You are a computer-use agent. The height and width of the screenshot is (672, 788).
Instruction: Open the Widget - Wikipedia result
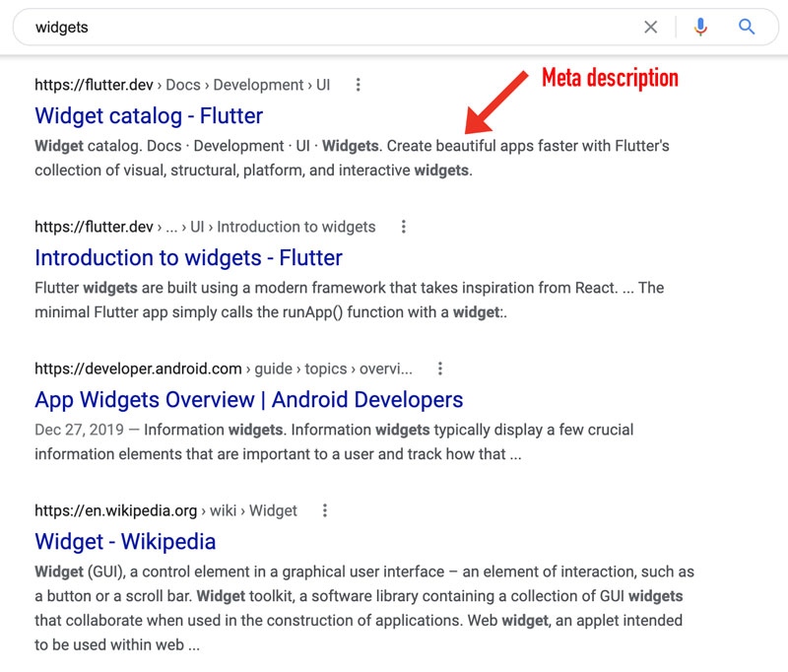(x=126, y=541)
